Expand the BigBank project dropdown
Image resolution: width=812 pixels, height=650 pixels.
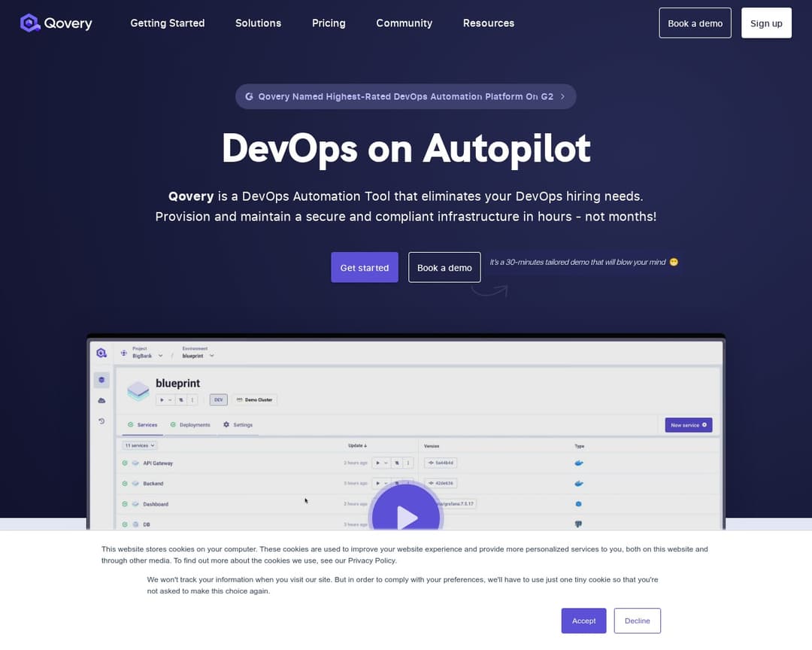[x=160, y=356]
